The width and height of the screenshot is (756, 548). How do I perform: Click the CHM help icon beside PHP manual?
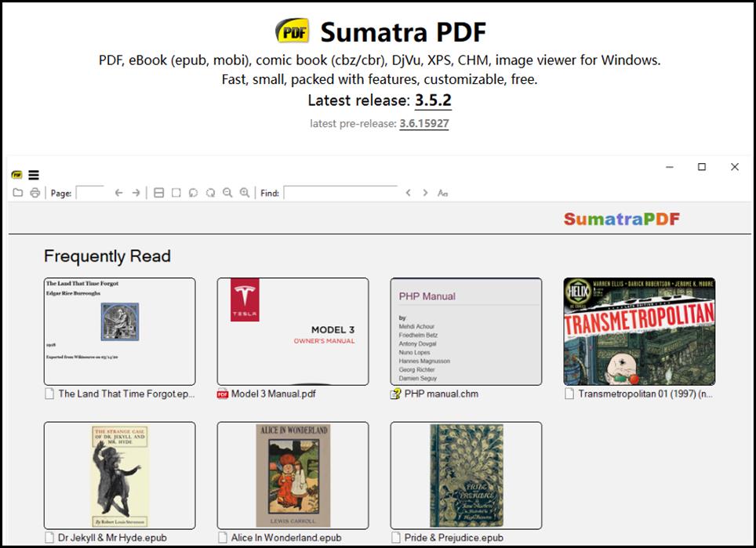coord(395,394)
